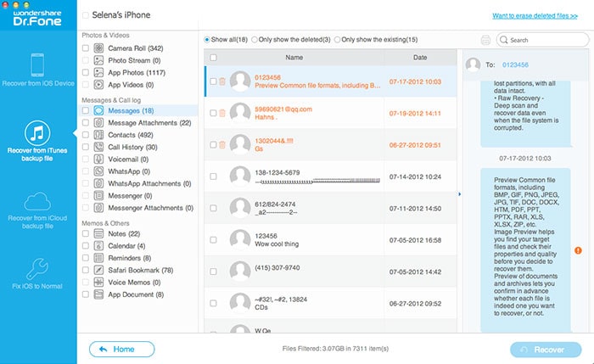The height and width of the screenshot is (364, 594).
Task: Click the App Document icon
Action: tap(99, 294)
